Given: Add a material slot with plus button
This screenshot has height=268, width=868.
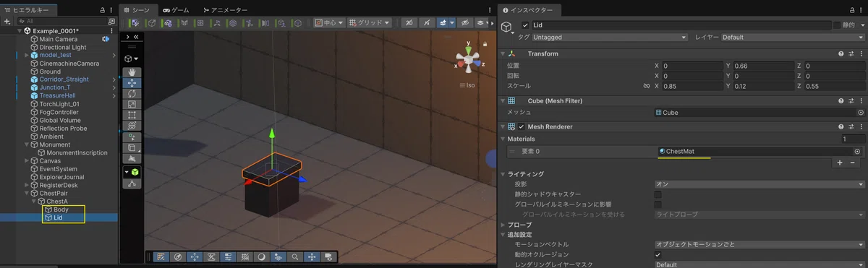Looking at the screenshot, I should pyautogui.click(x=840, y=163).
